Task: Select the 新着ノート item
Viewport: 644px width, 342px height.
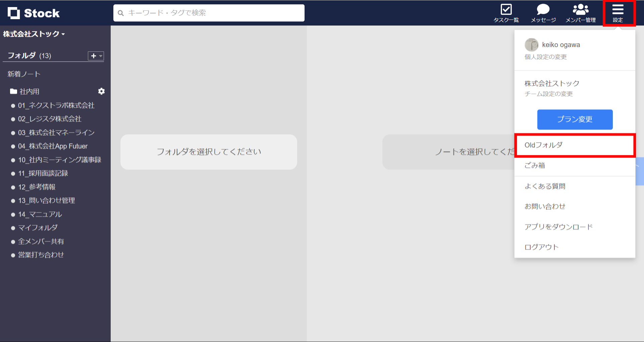Action: 23,74
